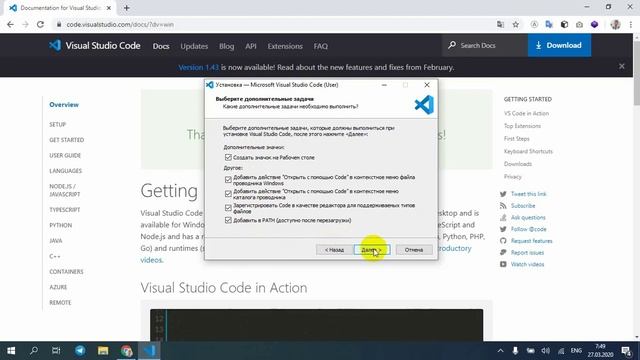Click the Keyboard Shortcuts link on right

[528, 151]
